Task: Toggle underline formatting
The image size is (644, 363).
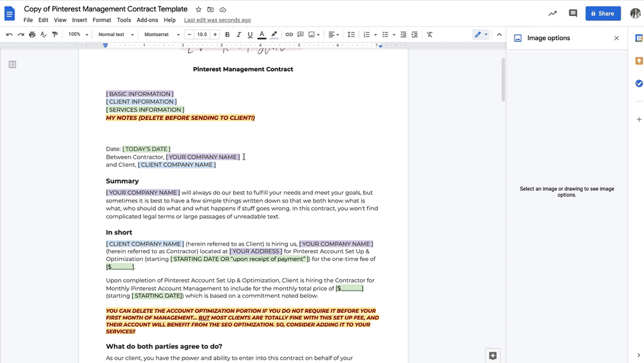Action: point(250,35)
